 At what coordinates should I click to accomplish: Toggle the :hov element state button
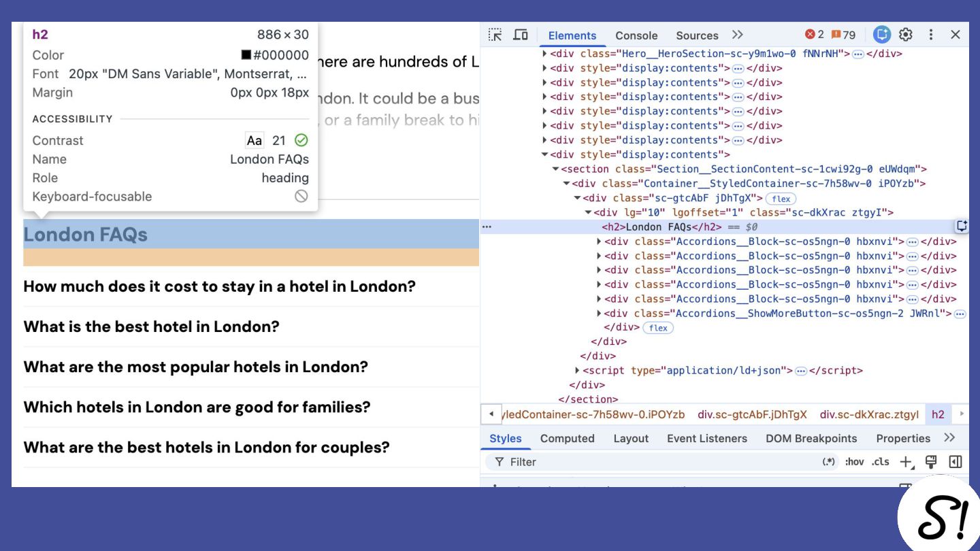pos(854,462)
